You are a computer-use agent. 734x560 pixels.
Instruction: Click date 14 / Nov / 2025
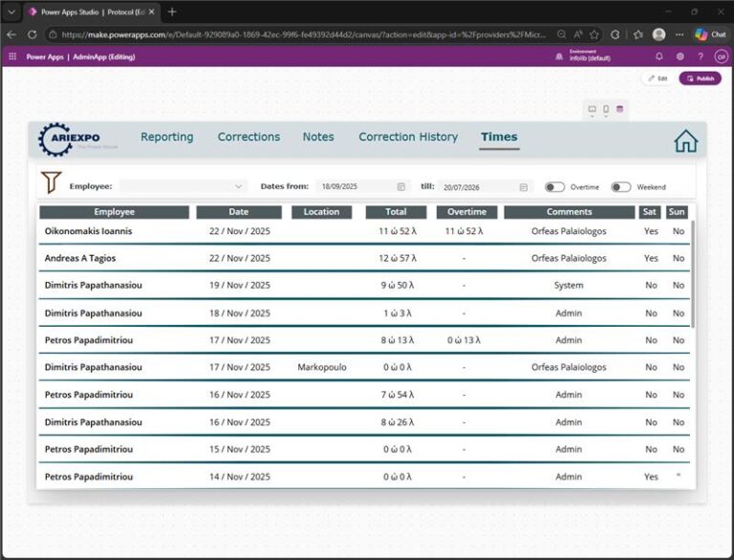tap(240, 477)
